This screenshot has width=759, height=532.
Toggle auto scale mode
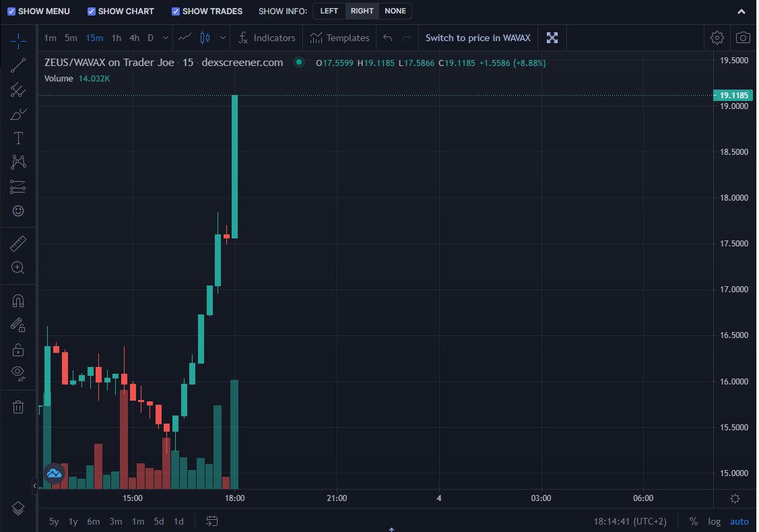tap(739, 521)
